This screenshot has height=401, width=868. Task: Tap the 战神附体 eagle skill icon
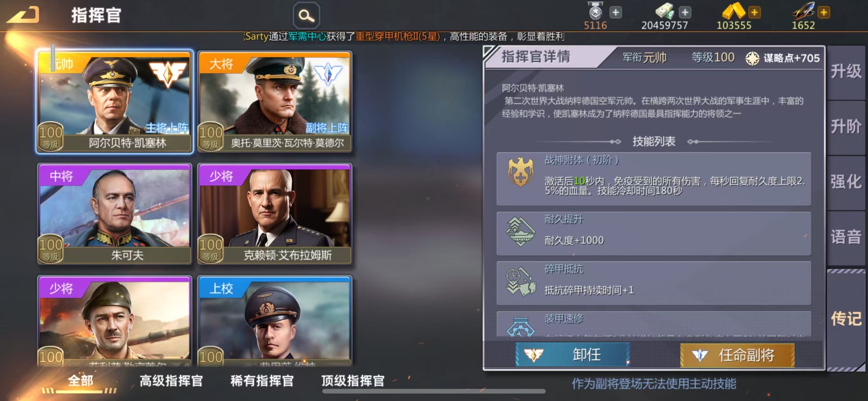click(520, 171)
